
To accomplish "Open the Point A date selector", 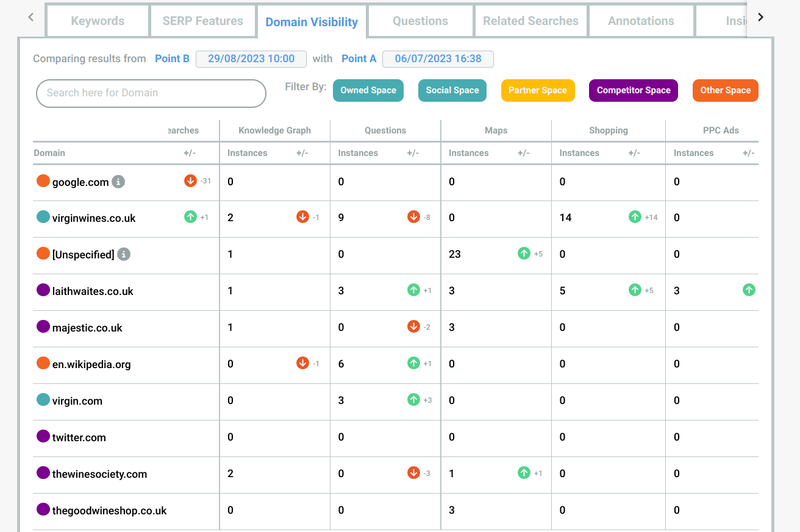I will (x=438, y=59).
